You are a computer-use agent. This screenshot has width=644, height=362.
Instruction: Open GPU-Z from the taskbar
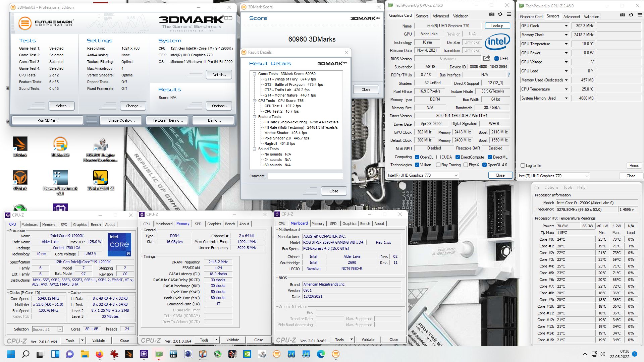[158, 354]
